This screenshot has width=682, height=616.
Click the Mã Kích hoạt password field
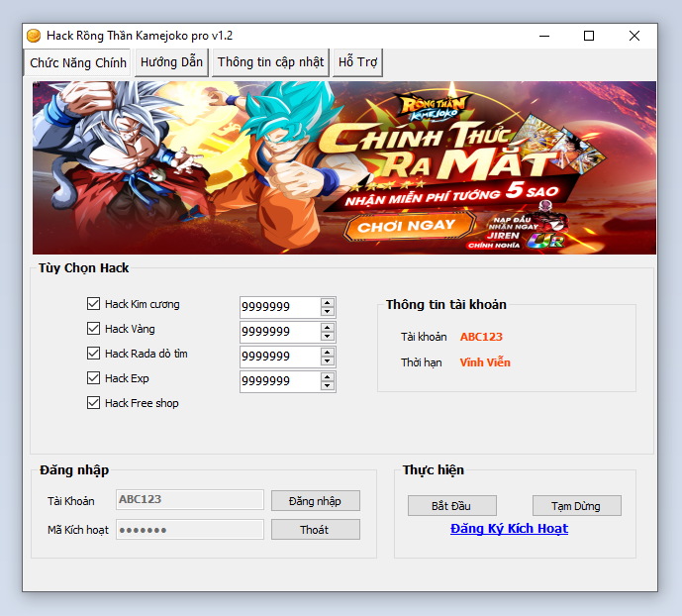coord(190,530)
